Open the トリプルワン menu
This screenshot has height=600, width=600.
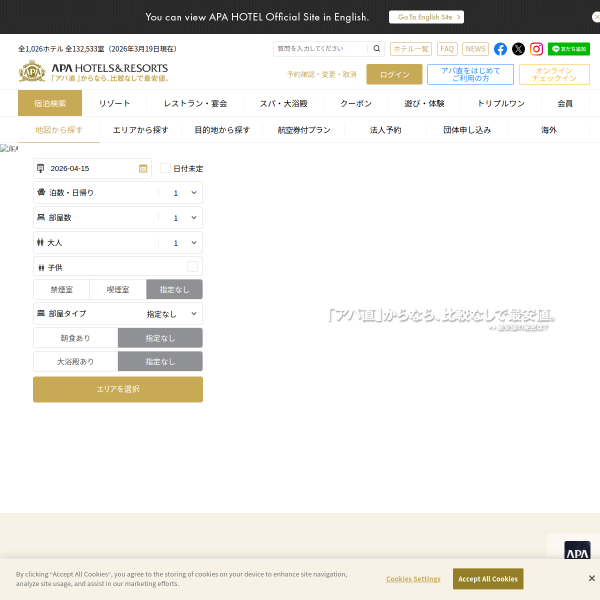[x=501, y=103]
